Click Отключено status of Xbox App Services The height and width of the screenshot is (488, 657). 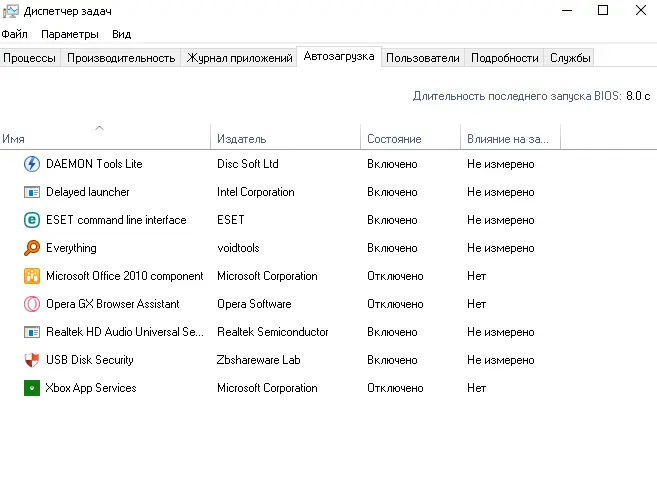pyautogui.click(x=395, y=388)
